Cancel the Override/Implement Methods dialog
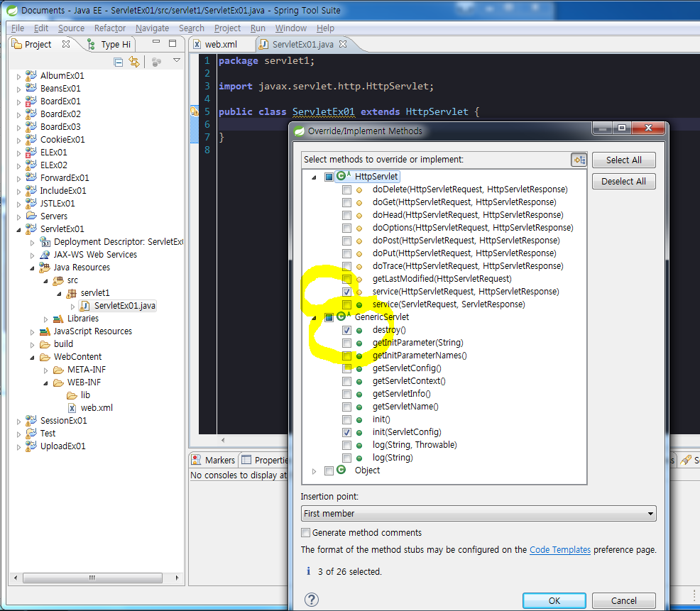Viewport: 700px width, 611px height. pos(623,601)
